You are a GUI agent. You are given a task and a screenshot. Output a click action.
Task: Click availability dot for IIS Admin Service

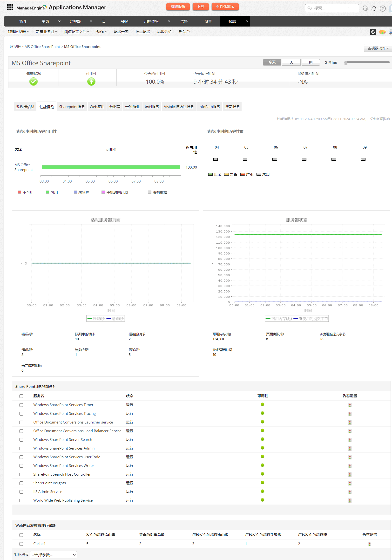[x=262, y=491]
